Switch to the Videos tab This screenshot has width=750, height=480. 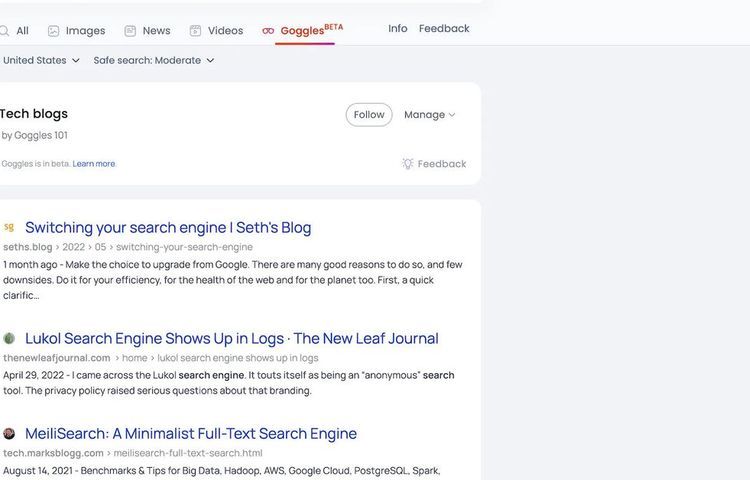point(216,31)
